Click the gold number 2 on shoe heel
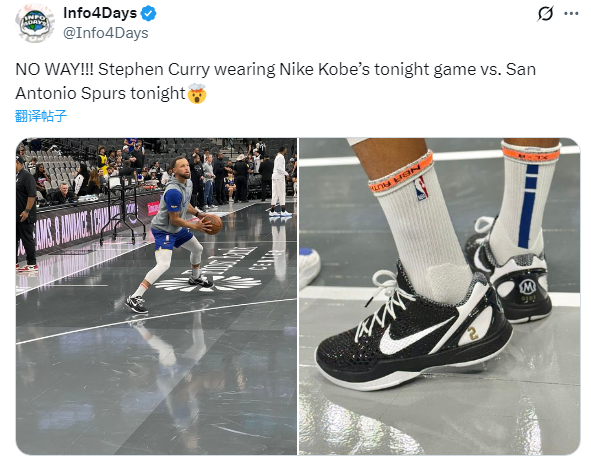This screenshot has height=460, width=591. click(x=473, y=334)
